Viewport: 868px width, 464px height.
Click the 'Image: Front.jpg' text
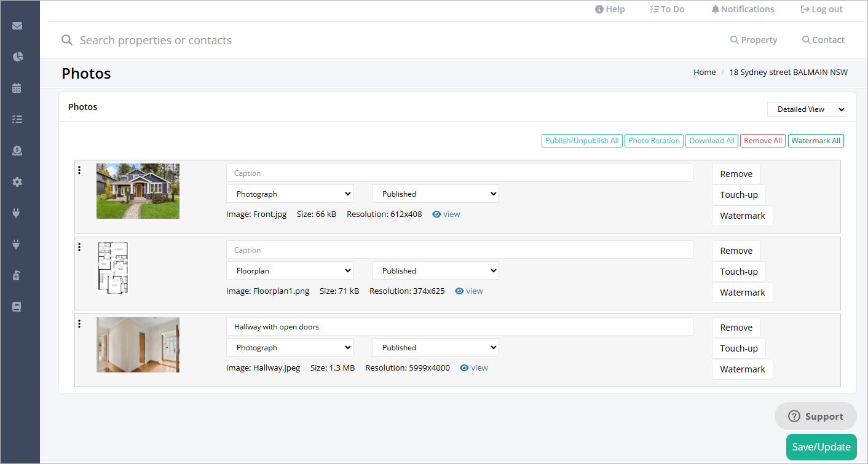(x=256, y=214)
